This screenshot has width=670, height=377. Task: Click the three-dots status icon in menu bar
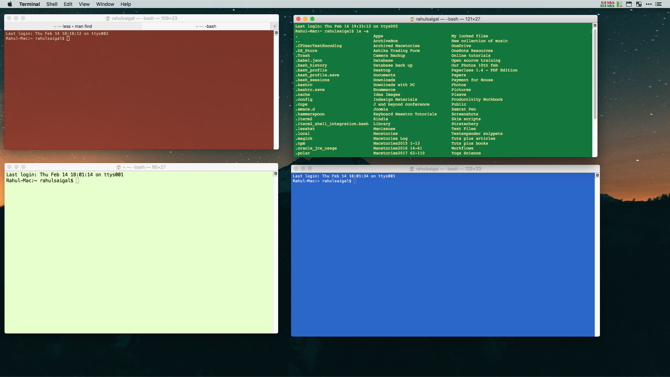pyautogui.click(x=649, y=4)
